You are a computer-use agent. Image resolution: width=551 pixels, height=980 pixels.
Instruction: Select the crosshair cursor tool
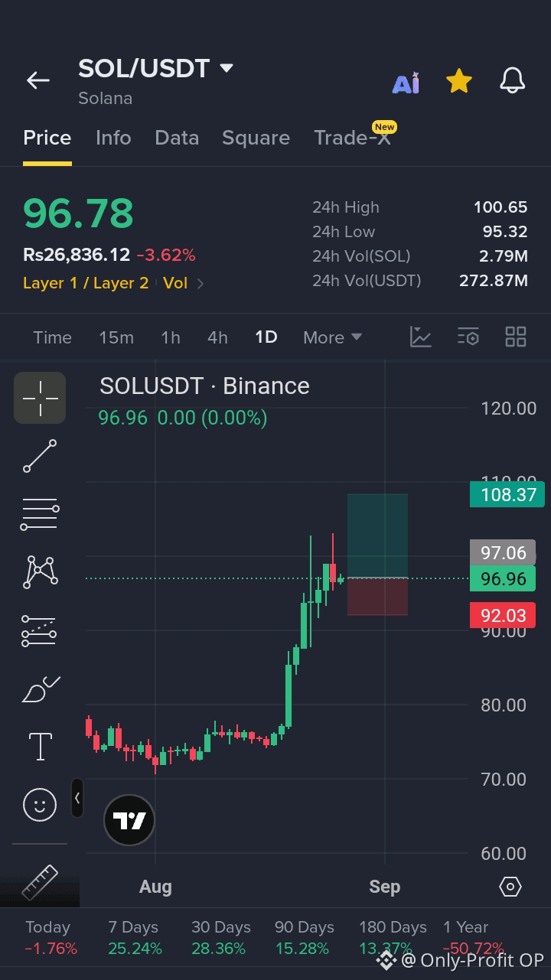(40, 398)
